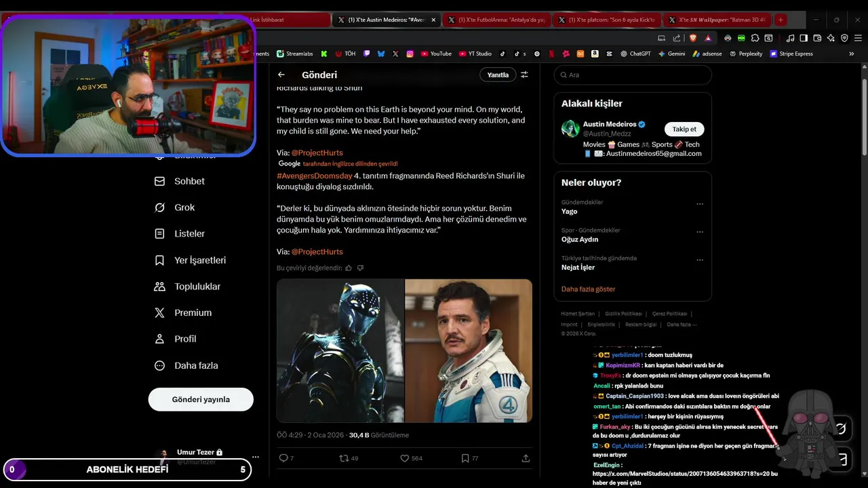This screenshot has height=488, width=868.
Task: Click the reply icon with 7 replies
Action: point(283,458)
